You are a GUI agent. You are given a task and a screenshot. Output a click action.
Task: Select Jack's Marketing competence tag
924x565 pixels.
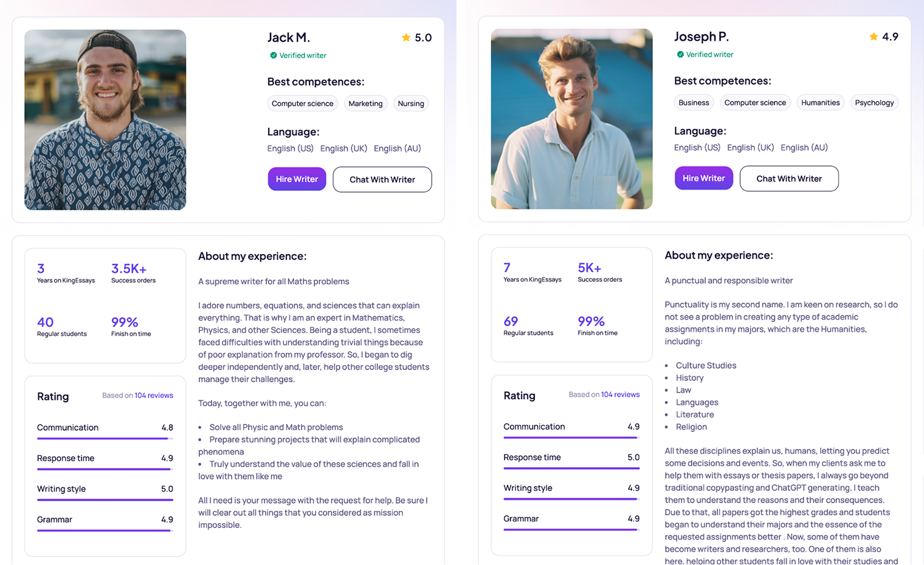[365, 103]
